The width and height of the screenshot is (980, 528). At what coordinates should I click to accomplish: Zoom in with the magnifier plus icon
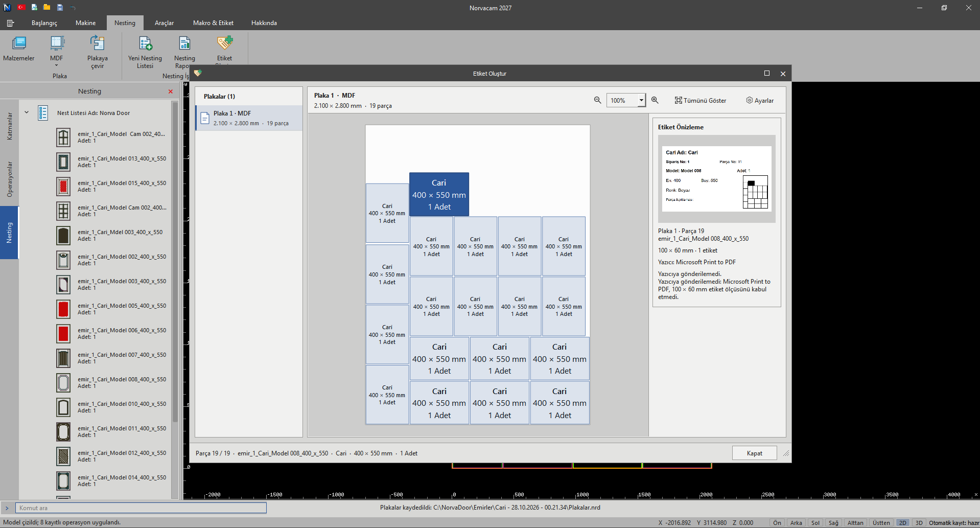pyautogui.click(x=655, y=100)
